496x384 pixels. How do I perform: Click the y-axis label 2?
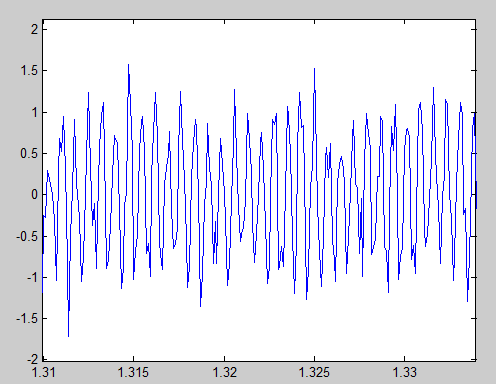coord(35,30)
